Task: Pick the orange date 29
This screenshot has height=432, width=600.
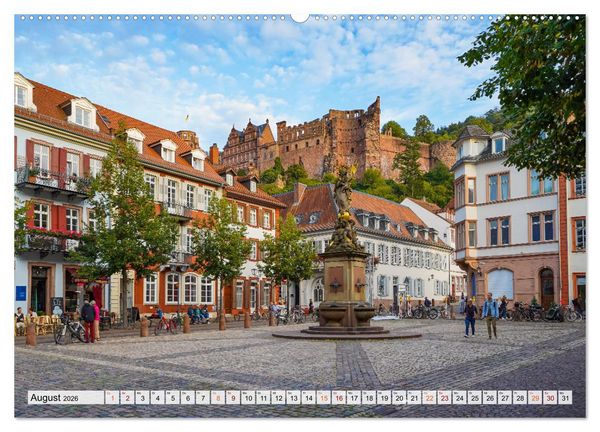Action: point(535,398)
